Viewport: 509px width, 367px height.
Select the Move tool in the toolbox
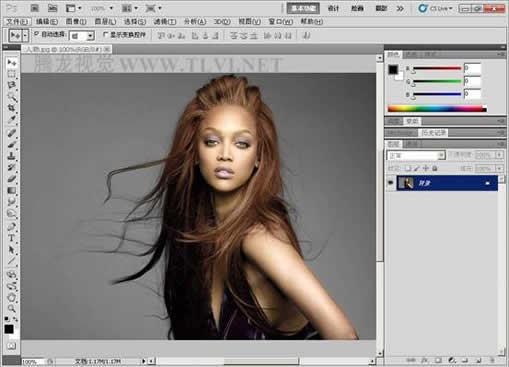point(12,62)
